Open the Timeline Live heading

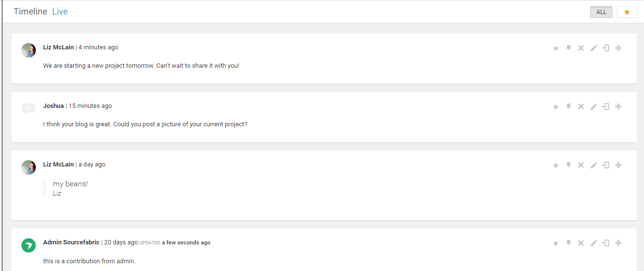(41, 12)
